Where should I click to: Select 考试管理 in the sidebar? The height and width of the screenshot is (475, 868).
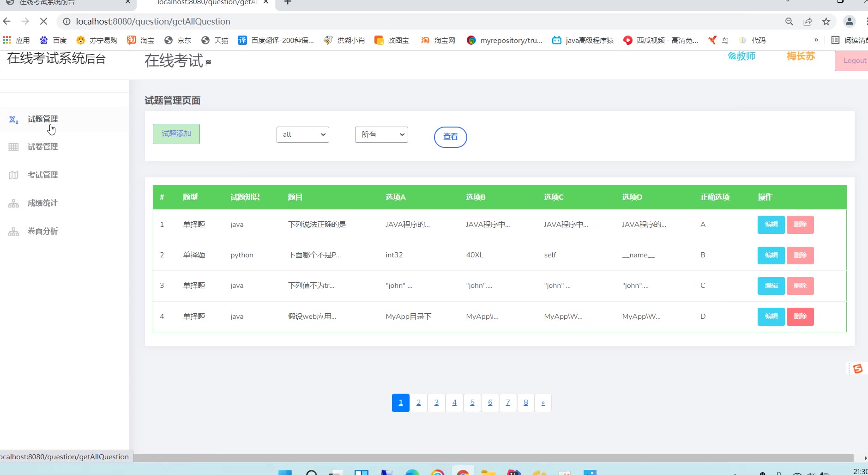[x=42, y=175]
